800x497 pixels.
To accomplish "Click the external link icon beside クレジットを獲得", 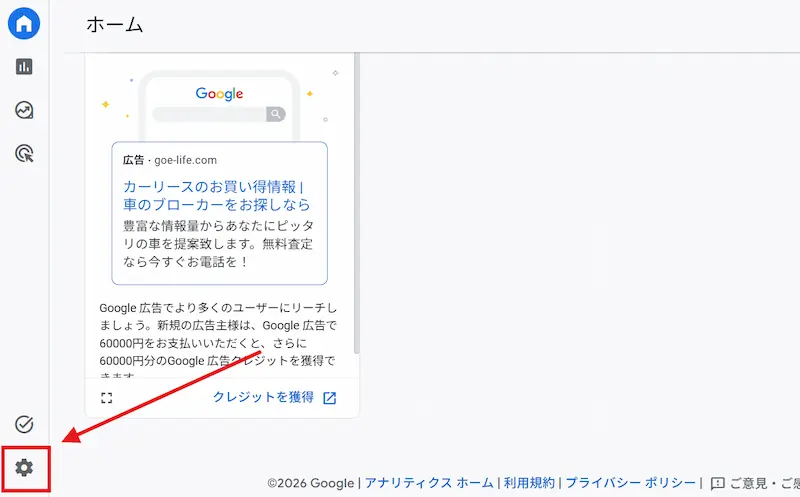I will (330, 398).
